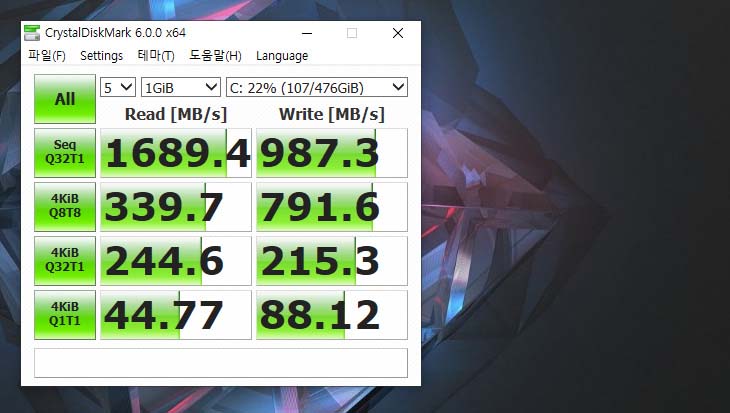
Task: Click the Seq read result 1689.4
Action: click(x=176, y=153)
